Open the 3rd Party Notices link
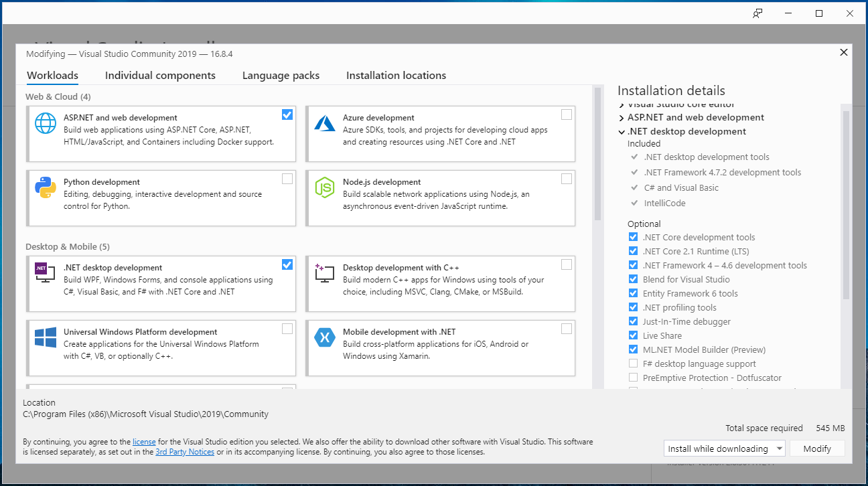868x486 pixels. point(185,452)
